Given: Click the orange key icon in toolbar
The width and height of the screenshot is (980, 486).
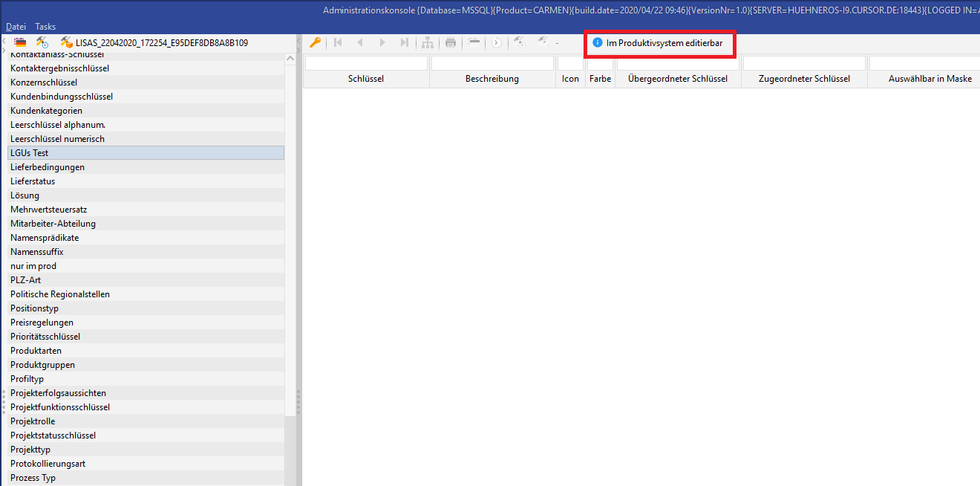Looking at the screenshot, I should 316,43.
